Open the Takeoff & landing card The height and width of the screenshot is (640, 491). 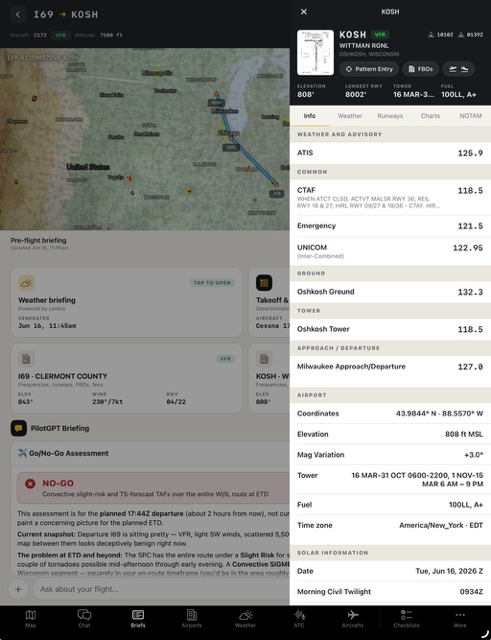(269, 302)
